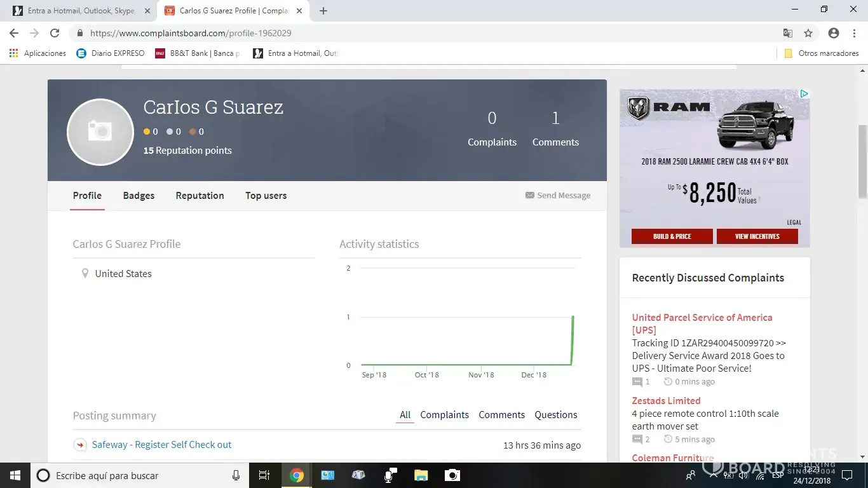Switch to the Badges tab
Screen dimensions: 868x488
pyautogui.click(x=139, y=196)
